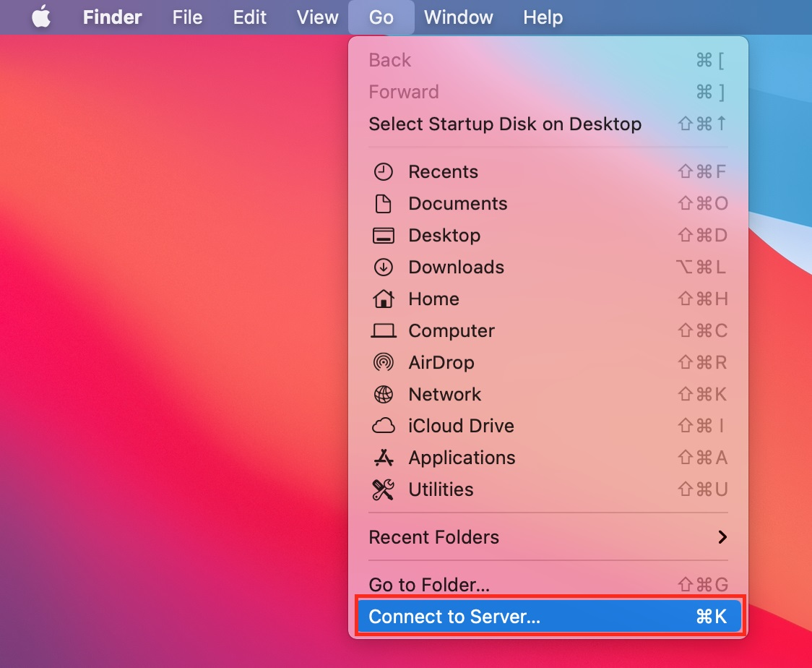Image resolution: width=812 pixels, height=668 pixels.
Task: Click the AirDrop radar icon
Action: 383,363
